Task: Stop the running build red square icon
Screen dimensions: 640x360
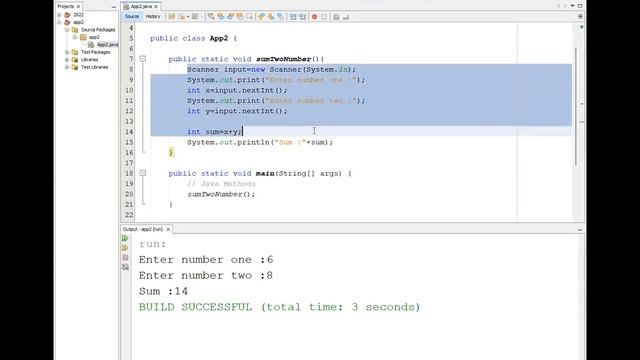Action: point(125,258)
